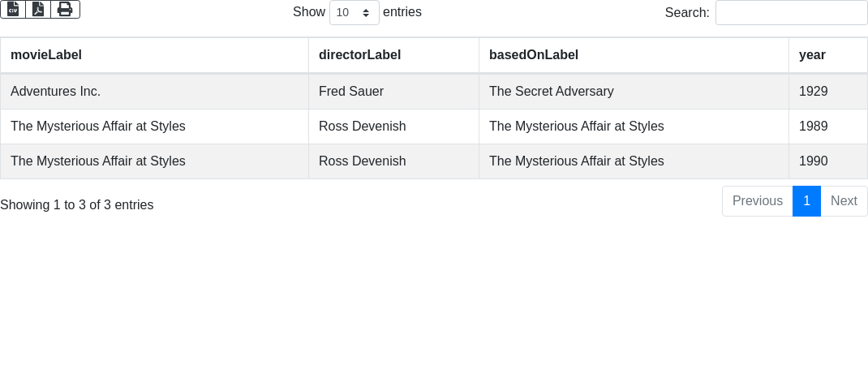Click The Secret Adversary cell
Screen dimensions: 868x365
551,92
